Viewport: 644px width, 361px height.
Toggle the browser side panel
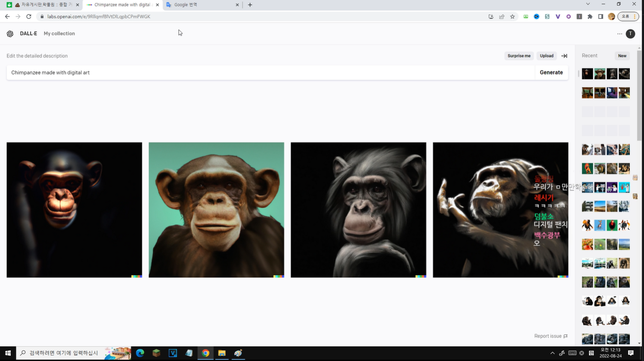(x=601, y=17)
